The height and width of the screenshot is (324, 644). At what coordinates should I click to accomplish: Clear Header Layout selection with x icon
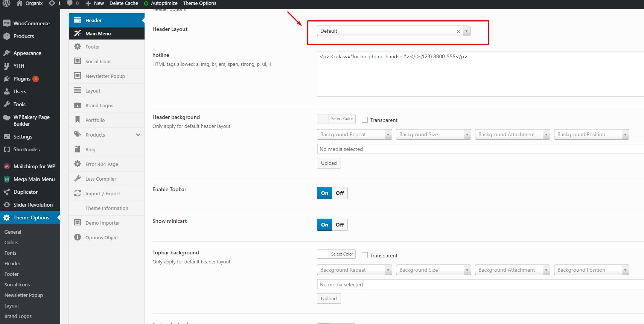(x=458, y=32)
